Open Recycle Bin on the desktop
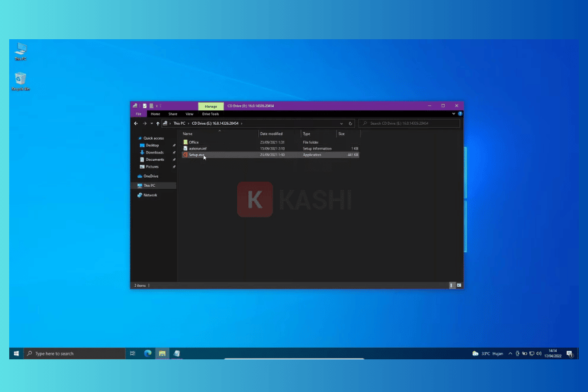The image size is (588, 392). (x=20, y=80)
